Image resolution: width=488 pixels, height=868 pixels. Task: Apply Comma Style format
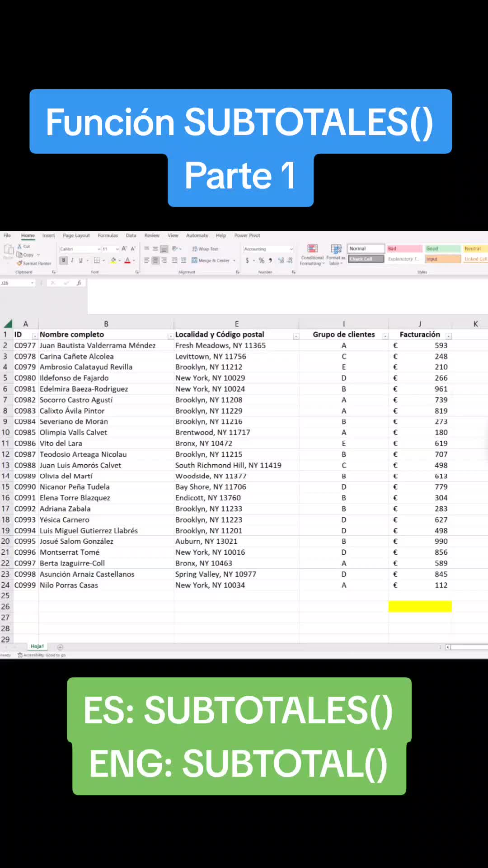coord(270,260)
